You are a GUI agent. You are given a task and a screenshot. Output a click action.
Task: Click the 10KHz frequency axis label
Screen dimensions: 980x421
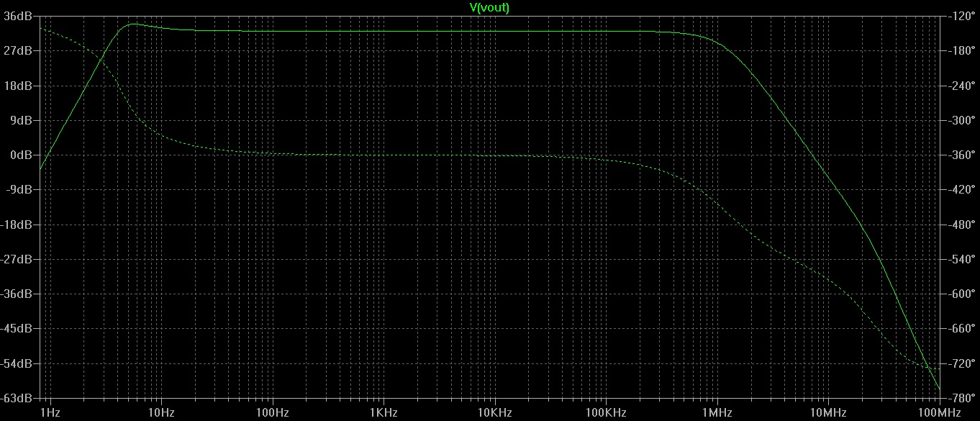(494, 412)
